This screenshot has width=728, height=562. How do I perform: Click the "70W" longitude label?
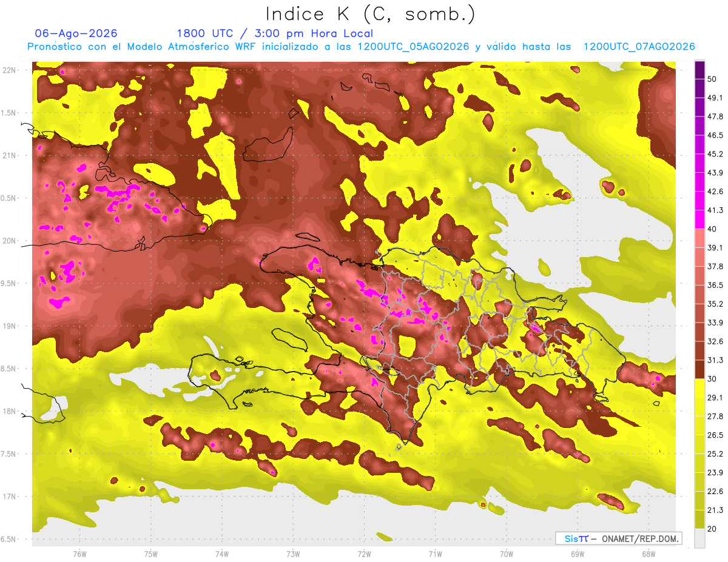click(x=507, y=554)
